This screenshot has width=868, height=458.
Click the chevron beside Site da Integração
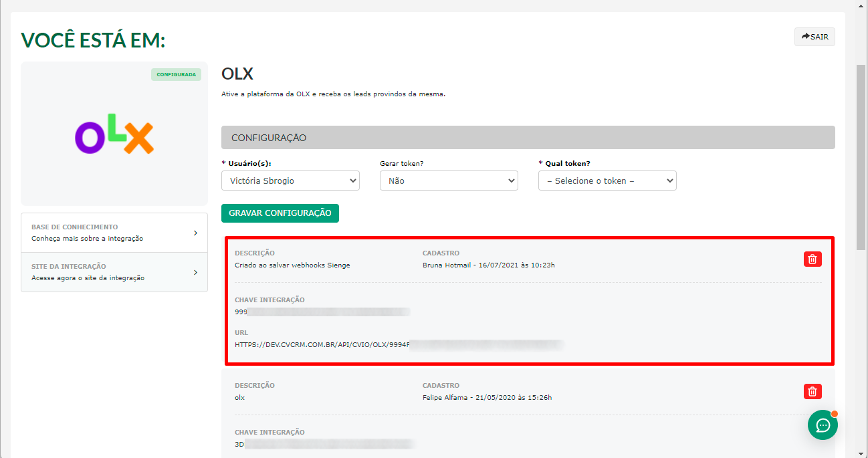coord(195,272)
